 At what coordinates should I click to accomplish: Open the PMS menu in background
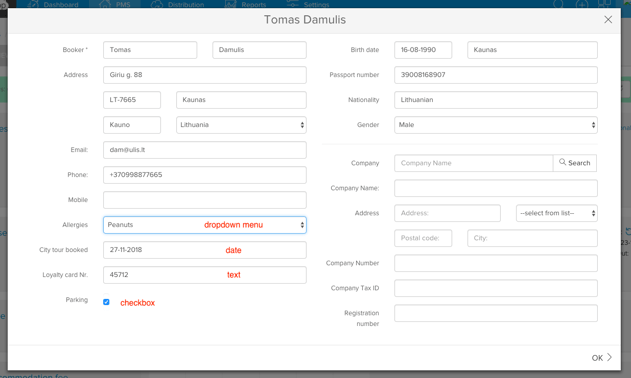pyautogui.click(x=115, y=4)
